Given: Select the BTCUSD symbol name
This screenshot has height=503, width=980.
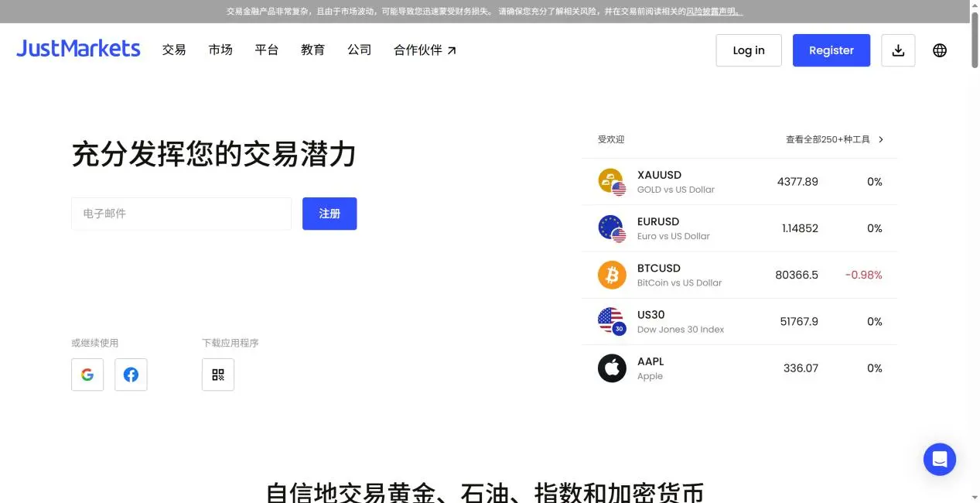Looking at the screenshot, I should pyautogui.click(x=659, y=268).
